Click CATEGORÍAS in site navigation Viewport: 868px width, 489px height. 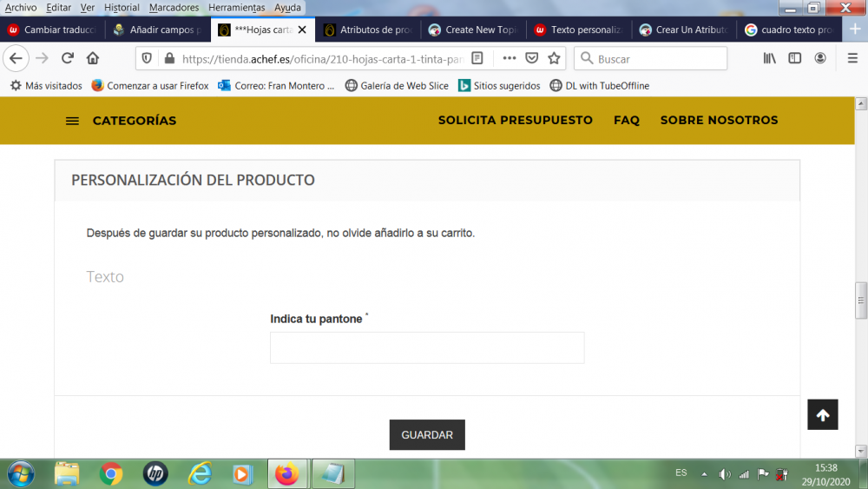point(135,121)
